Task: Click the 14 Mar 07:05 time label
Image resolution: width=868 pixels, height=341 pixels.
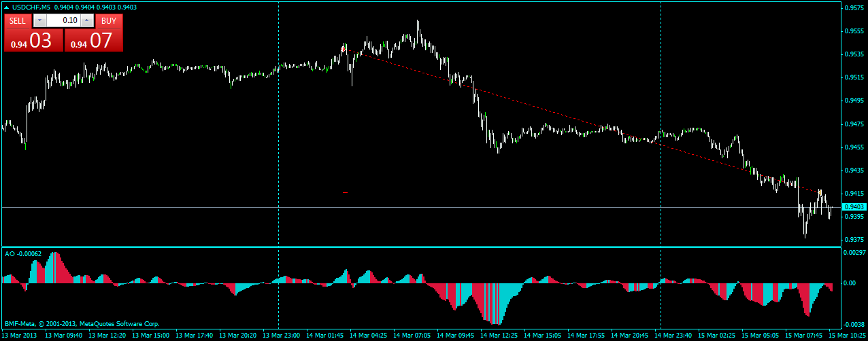Action: (x=412, y=336)
